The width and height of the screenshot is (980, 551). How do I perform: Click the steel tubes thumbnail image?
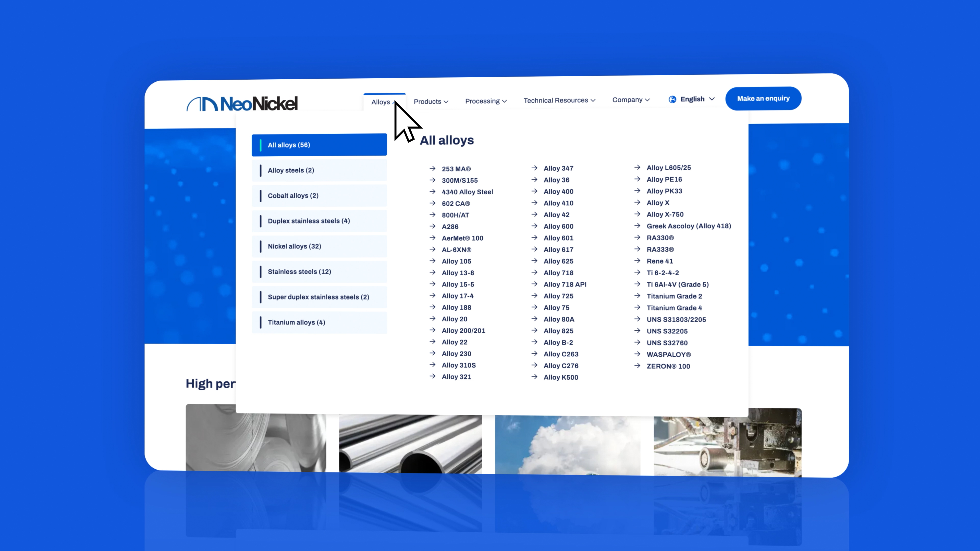pos(410,443)
